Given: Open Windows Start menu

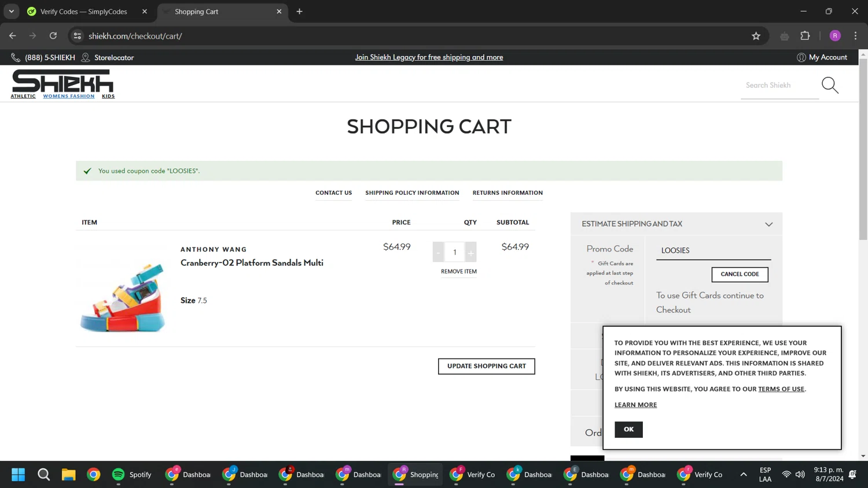Looking at the screenshot, I should tap(19, 475).
